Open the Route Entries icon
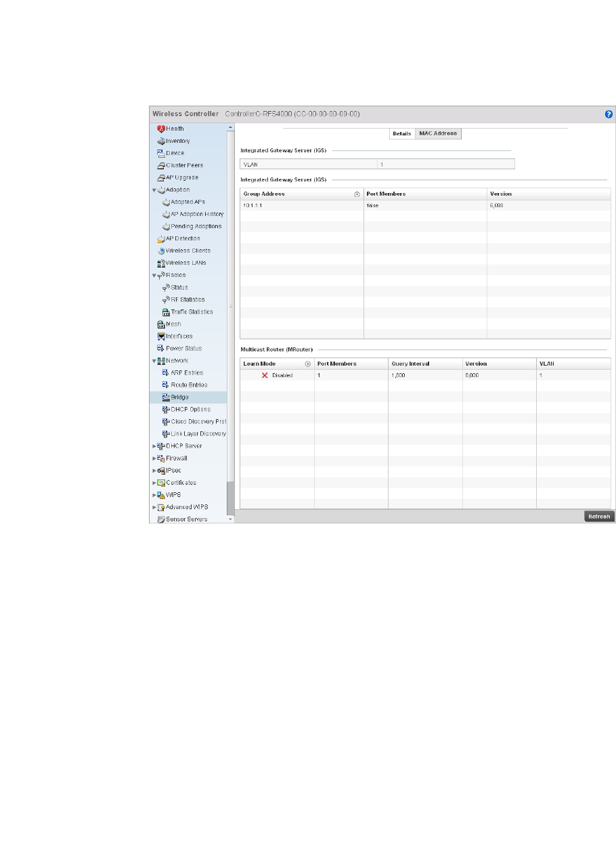The height and width of the screenshot is (841, 616). tap(166, 385)
